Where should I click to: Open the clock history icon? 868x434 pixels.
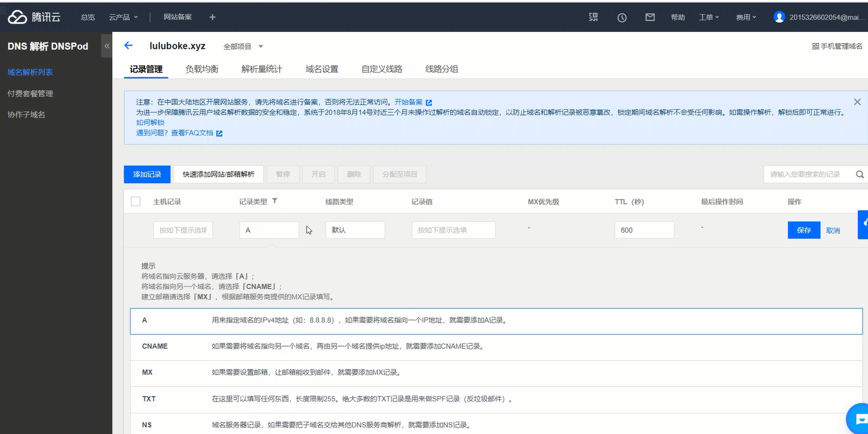[x=622, y=18]
